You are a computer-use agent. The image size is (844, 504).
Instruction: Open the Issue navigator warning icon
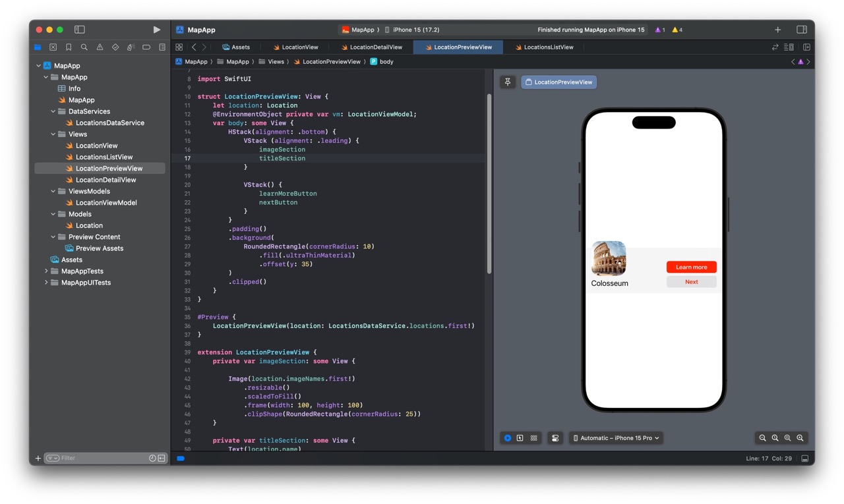point(100,47)
